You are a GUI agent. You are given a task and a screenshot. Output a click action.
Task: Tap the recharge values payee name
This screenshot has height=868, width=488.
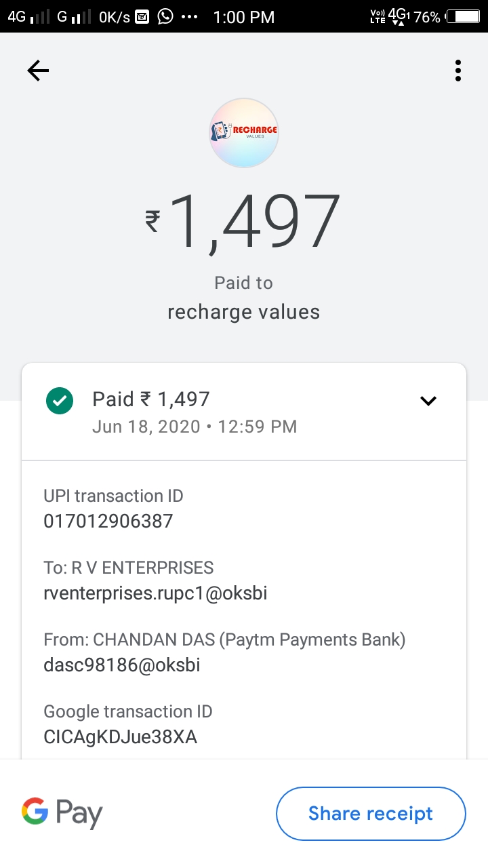tap(243, 312)
